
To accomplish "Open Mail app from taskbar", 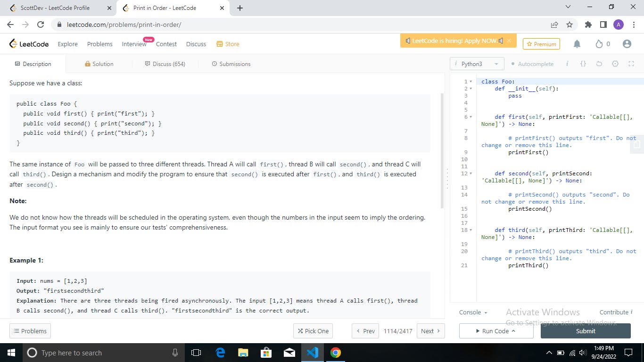I will [x=289, y=353].
